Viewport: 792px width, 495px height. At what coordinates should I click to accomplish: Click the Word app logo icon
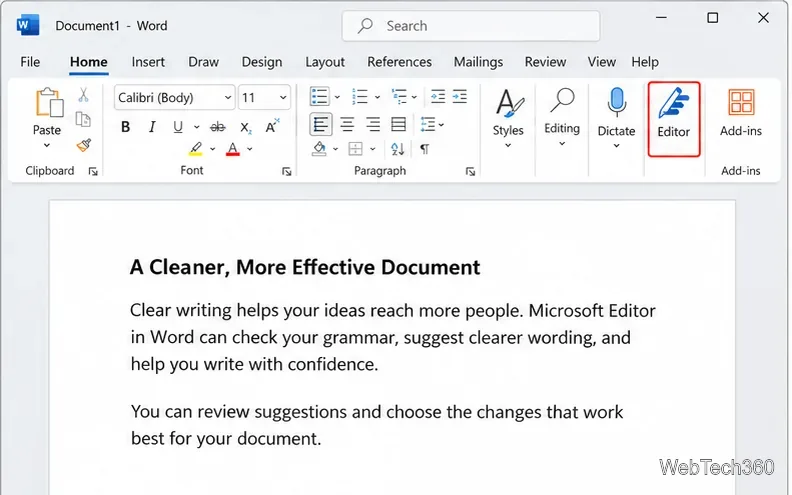tap(28, 25)
